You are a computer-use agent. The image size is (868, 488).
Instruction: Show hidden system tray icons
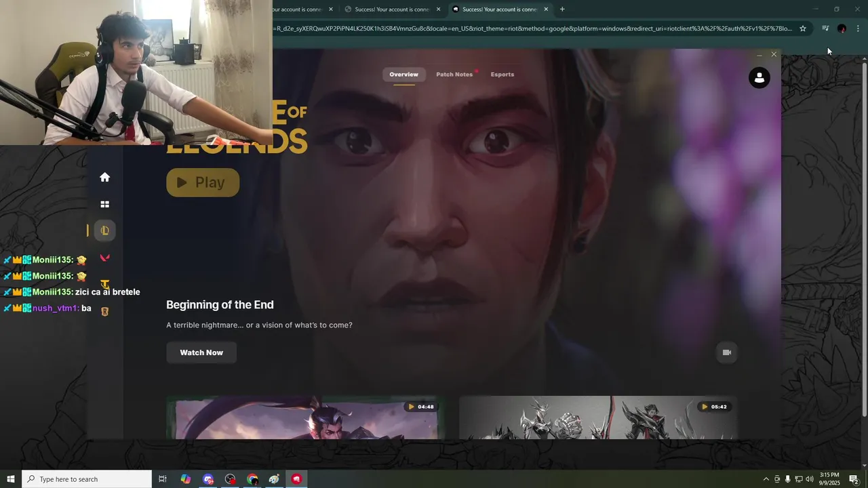tap(766, 479)
